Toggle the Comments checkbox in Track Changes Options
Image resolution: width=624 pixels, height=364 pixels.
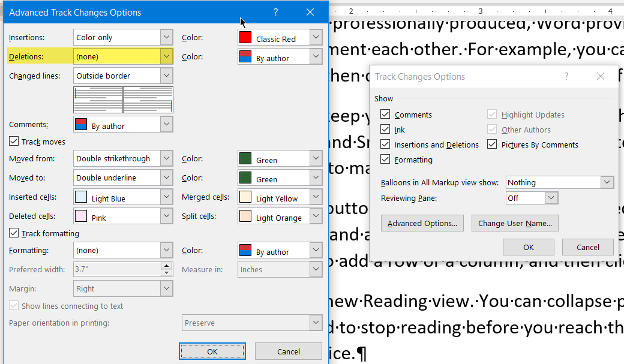pyautogui.click(x=385, y=114)
